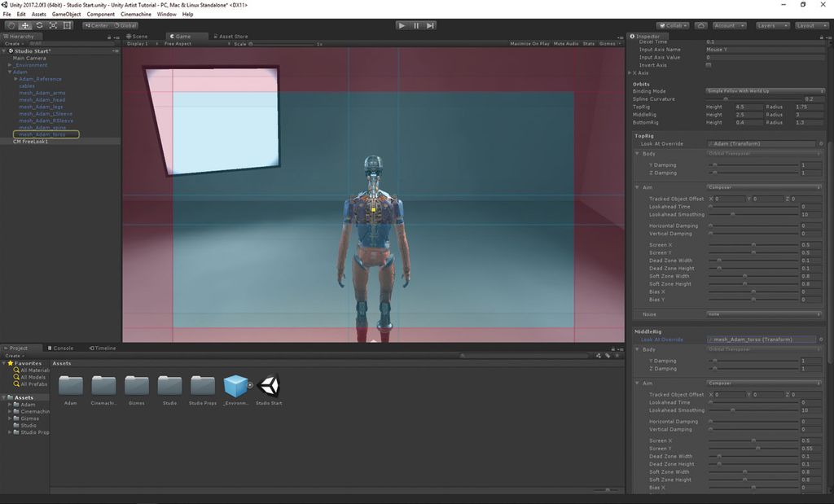Switch to the Scene tab

point(138,36)
